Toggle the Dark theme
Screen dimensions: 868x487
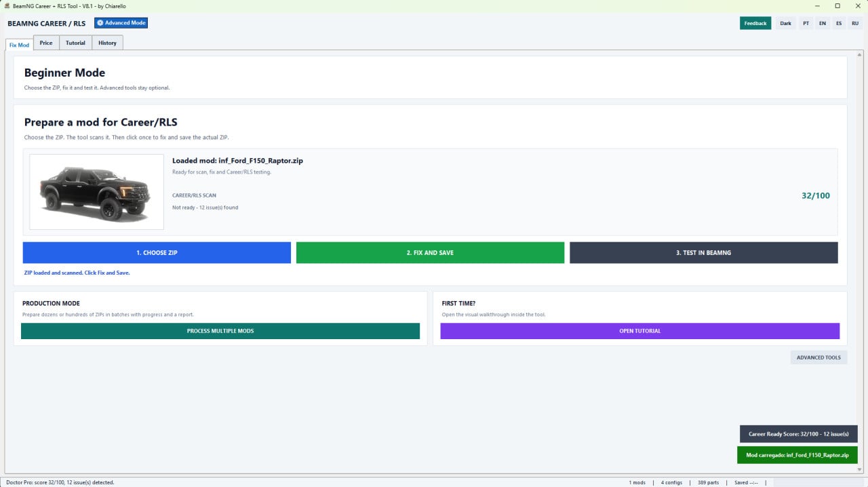pos(785,23)
